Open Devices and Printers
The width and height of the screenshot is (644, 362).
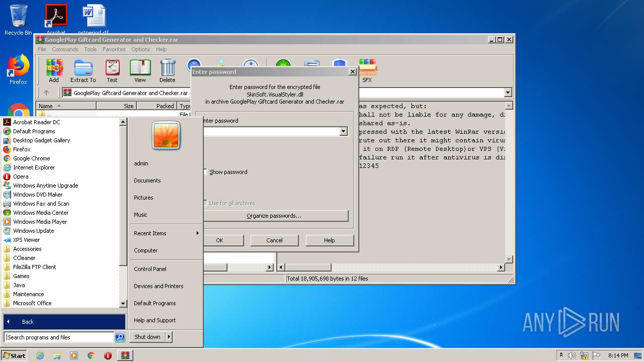point(158,286)
